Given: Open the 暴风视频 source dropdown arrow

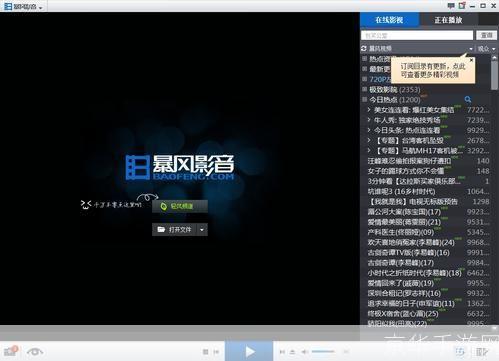Looking at the screenshot, I should (471, 49).
